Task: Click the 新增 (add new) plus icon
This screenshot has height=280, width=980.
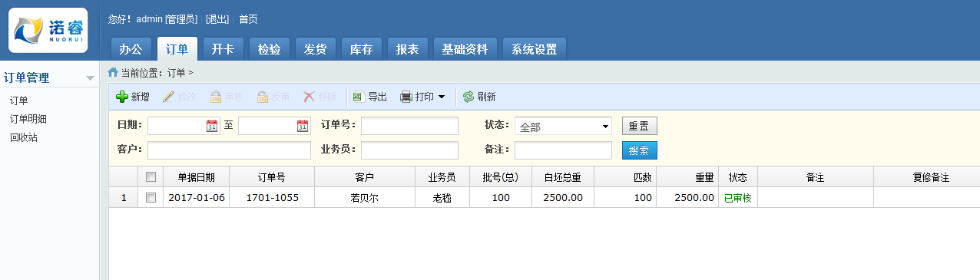Action: click(x=121, y=97)
